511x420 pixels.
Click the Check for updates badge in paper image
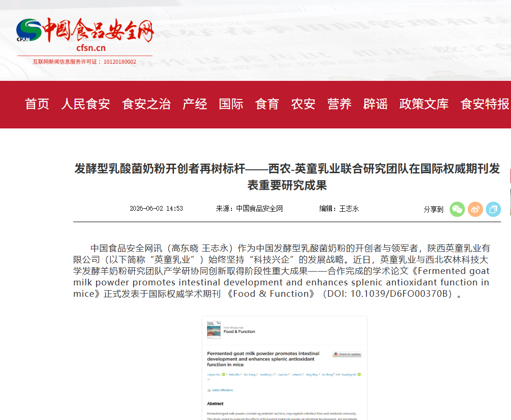[x=347, y=354]
